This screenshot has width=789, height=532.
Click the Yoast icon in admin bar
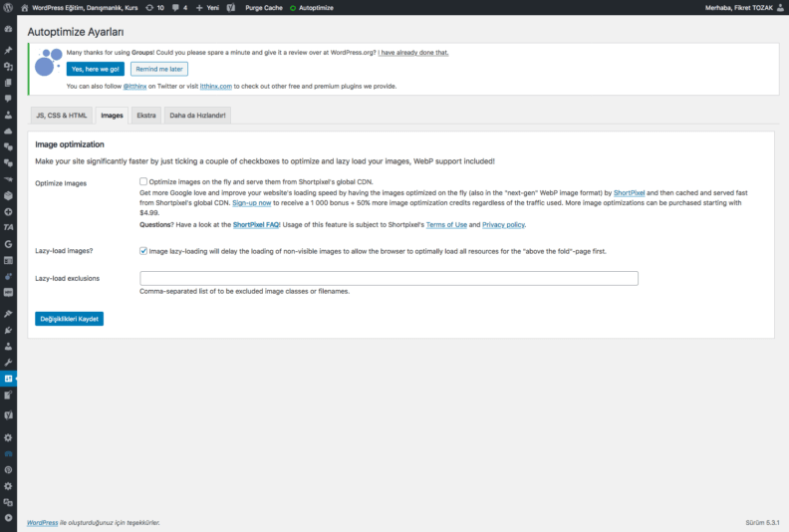[x=231, y=8]
